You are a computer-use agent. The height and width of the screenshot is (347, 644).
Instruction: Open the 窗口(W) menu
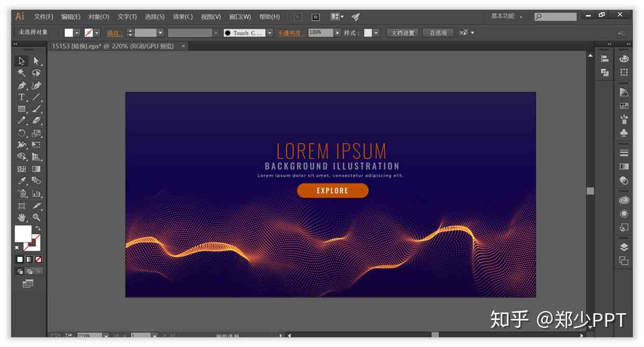click(240, 17)
